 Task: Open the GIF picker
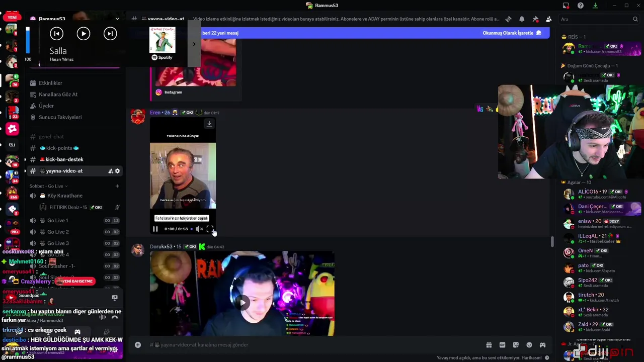(502, 345)
